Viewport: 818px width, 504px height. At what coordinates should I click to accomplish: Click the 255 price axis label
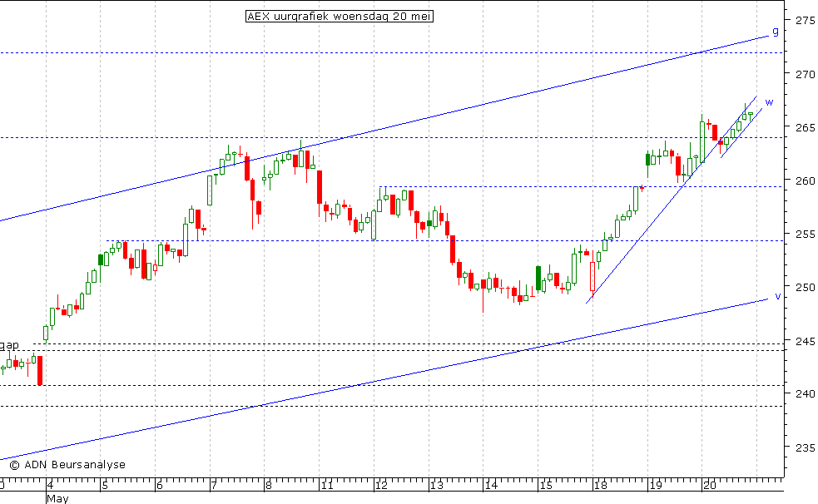coord(805,234)
